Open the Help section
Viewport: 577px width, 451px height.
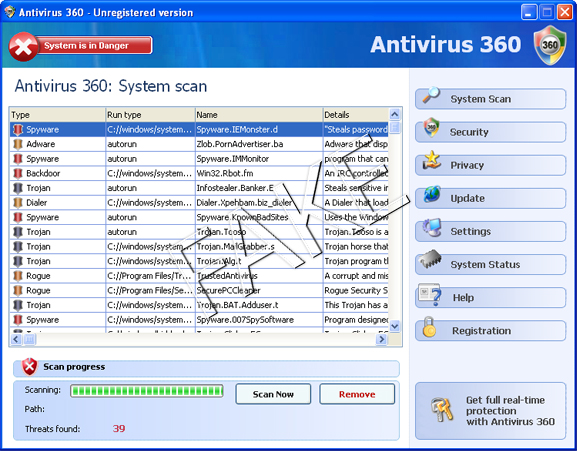click(x=491, y=298)
